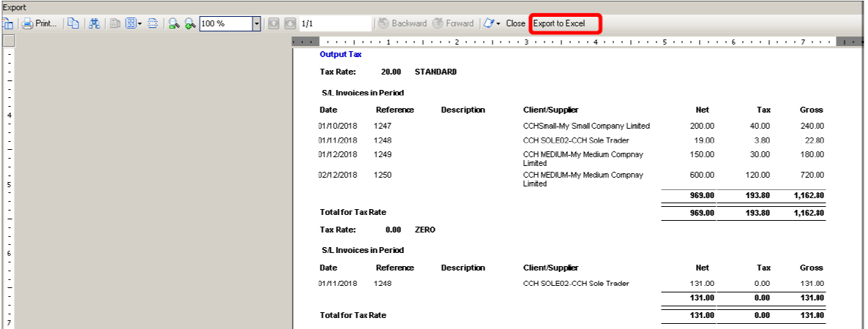Click the 1/1 page number field
Viewport: 868px width, 329px height.
coord(334,24)
